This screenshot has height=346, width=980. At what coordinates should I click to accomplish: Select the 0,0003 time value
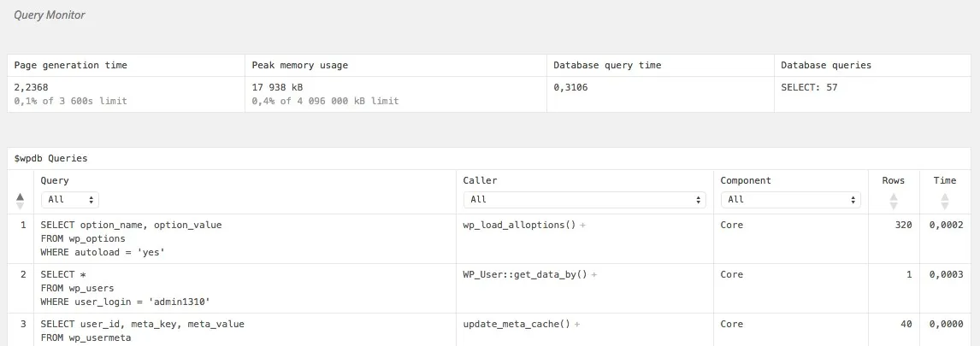946,274
